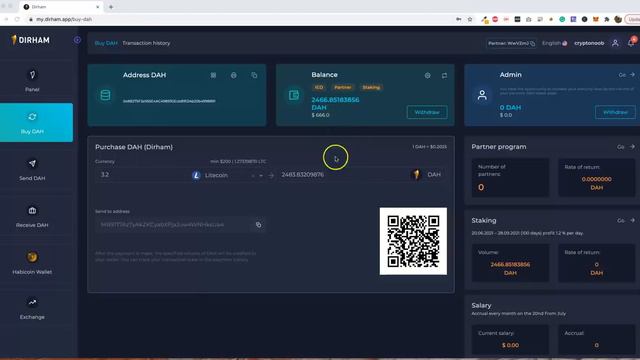Viewport: 640px width, 360px height.
Task: Go to Admin via the Go arrow
Action: pyautogui.click(x=627, y=75)
